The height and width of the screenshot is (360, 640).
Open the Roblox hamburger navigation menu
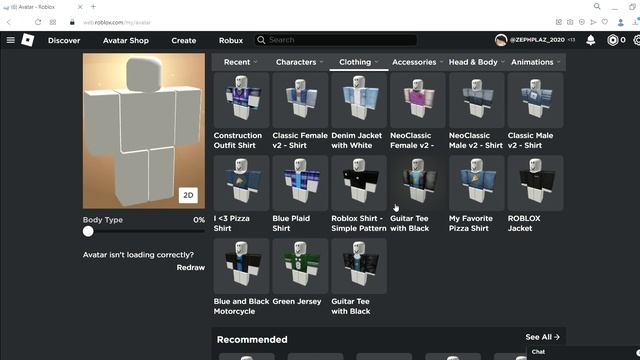pos(11,40)
